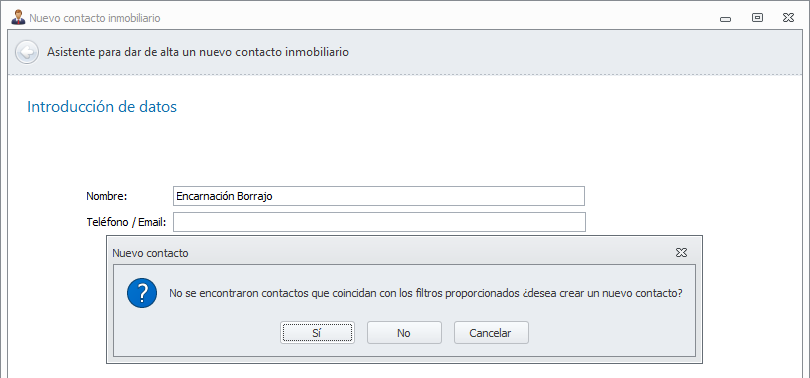This screenshot has width=810, height=378.
Task: Choose the No button
Action: click(404, 333)
